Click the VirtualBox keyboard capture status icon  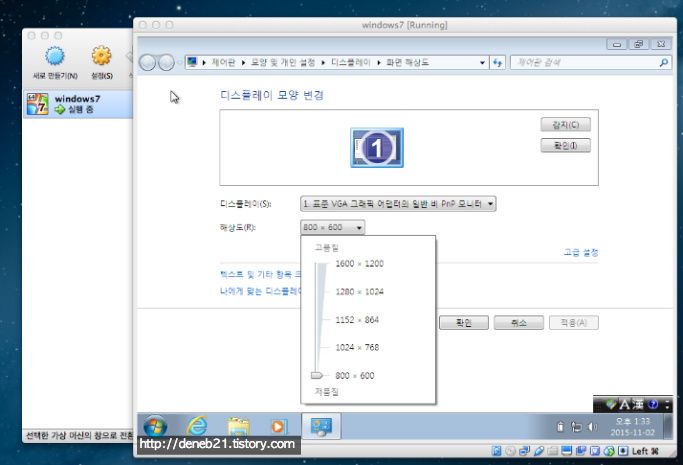[x=623, y=451]
